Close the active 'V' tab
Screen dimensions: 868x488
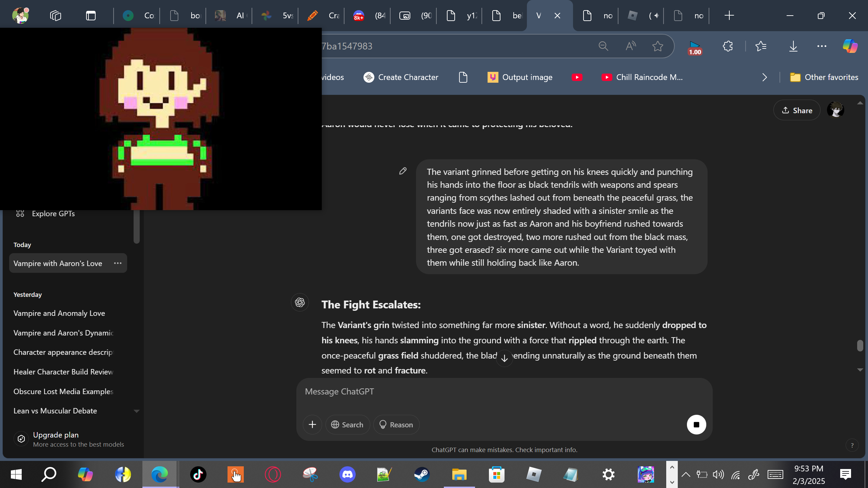click(x=557, y=16)
